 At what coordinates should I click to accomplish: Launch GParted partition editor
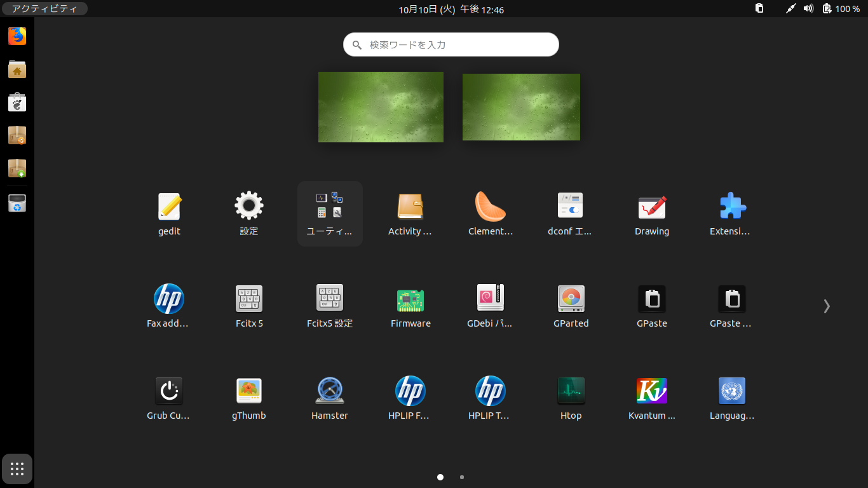(571, 306)
